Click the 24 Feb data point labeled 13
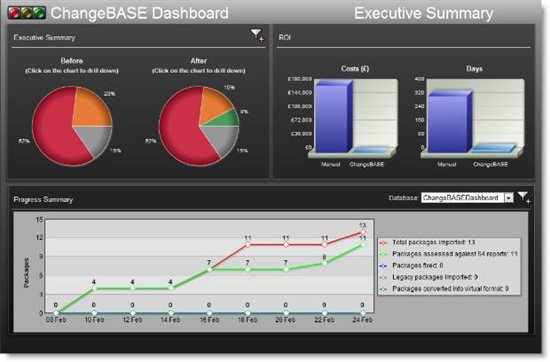This screenshot has height=362, width=550. point(363,232)
